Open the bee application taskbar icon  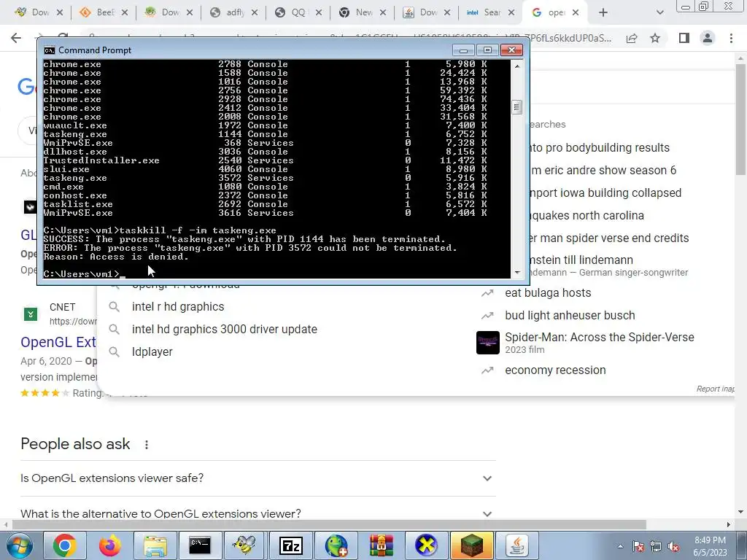point(245,545)
